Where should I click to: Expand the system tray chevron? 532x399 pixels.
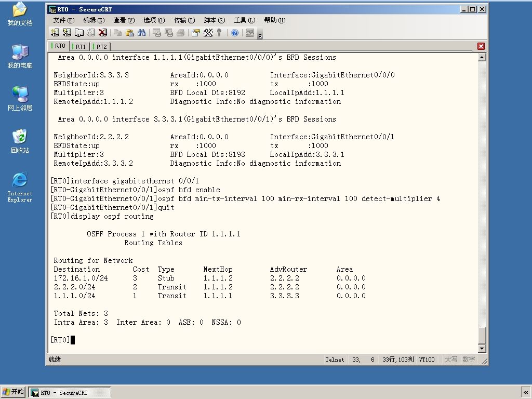[526, 392]
